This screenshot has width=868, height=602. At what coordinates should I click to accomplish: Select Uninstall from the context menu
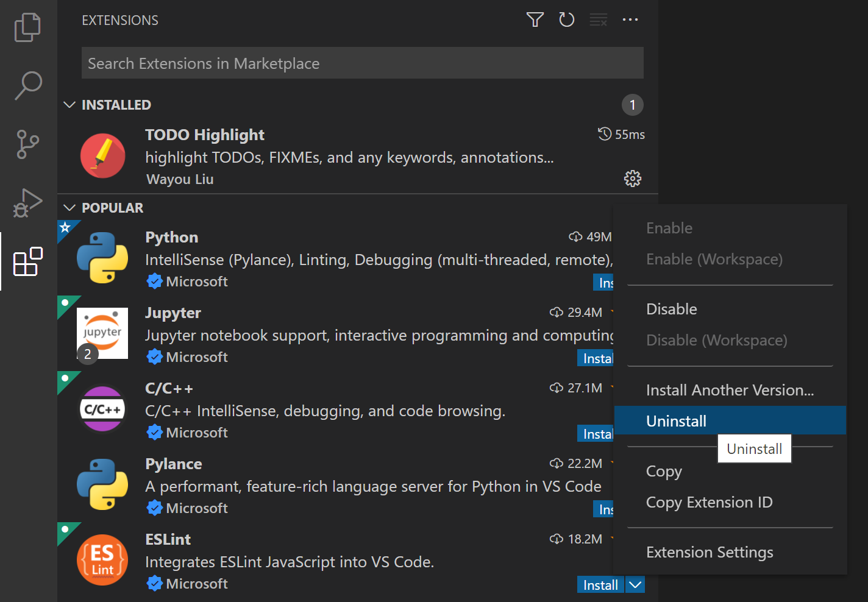point(676,420)
